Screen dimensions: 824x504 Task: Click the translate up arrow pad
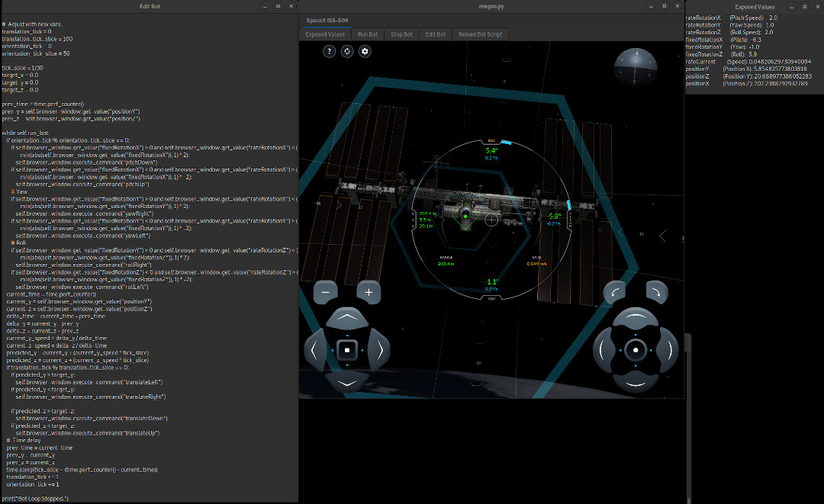pyautogui.click(x=347, y=318)
